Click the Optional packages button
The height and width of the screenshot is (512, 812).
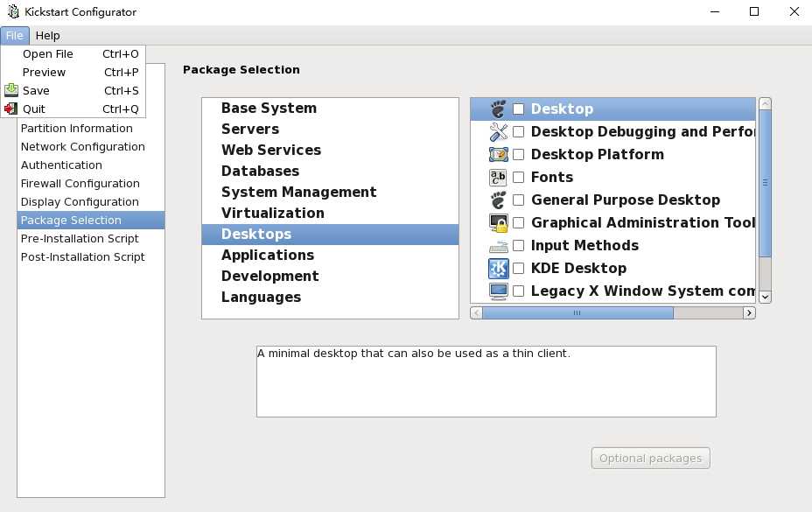coord(650,458)
